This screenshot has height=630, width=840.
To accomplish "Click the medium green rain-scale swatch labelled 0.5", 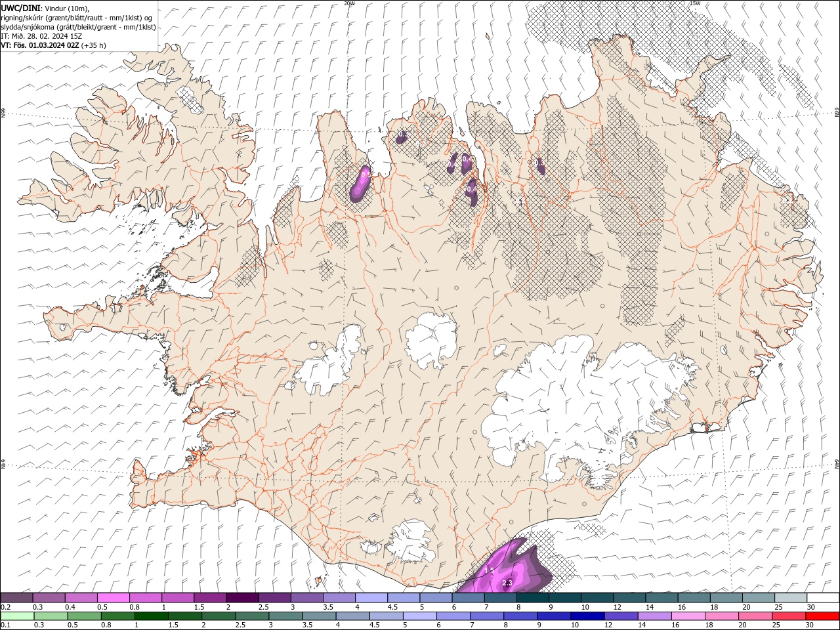I will click(85, 616).
